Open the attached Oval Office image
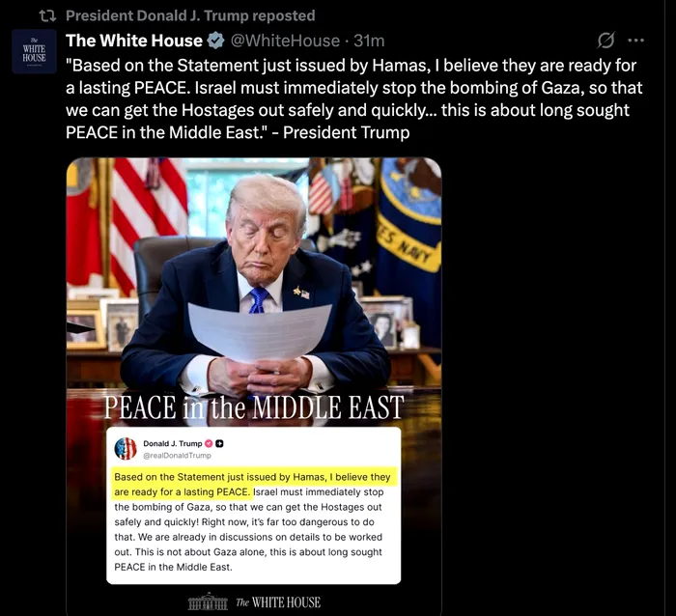Viewport: 676px width, 616px height. pos(254,386)
